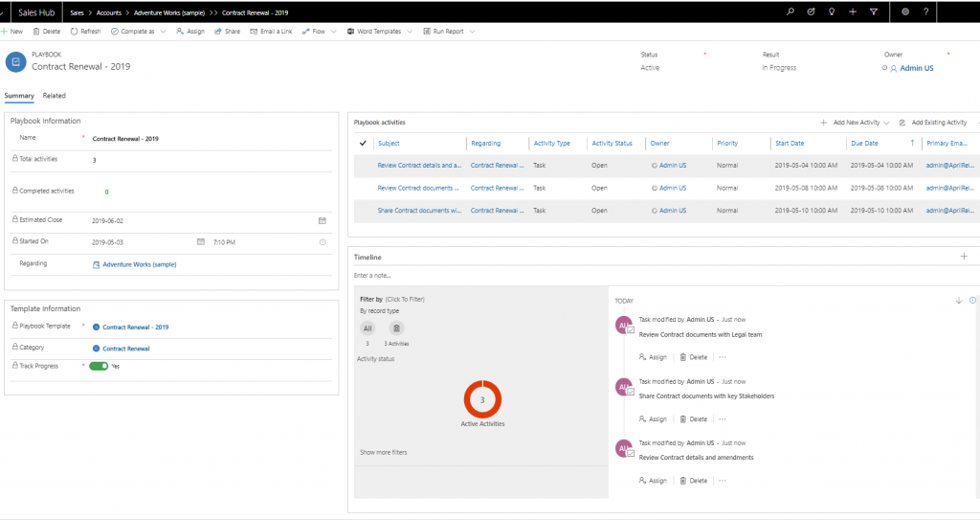Open the search icon in the top bar
The image size is (980, 520).
pyautogui.click(x=790, y=11)
